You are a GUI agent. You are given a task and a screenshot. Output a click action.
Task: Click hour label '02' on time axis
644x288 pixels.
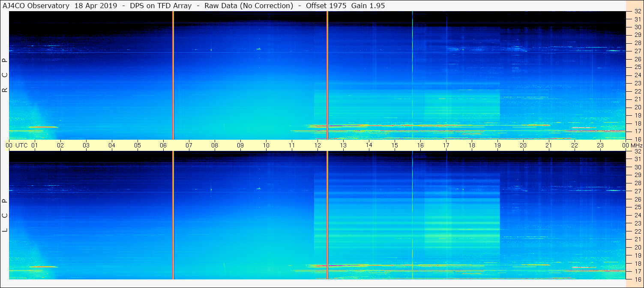pos(60,145)
